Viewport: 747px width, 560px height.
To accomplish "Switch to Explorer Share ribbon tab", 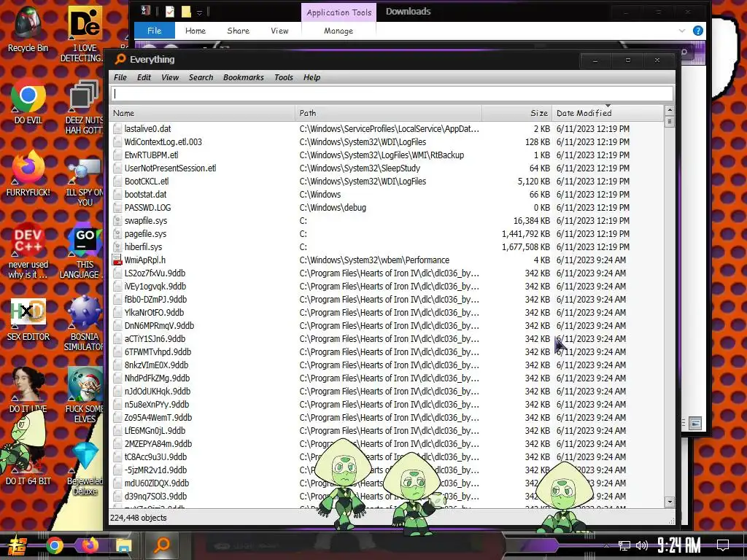I will tap(239, 31).
